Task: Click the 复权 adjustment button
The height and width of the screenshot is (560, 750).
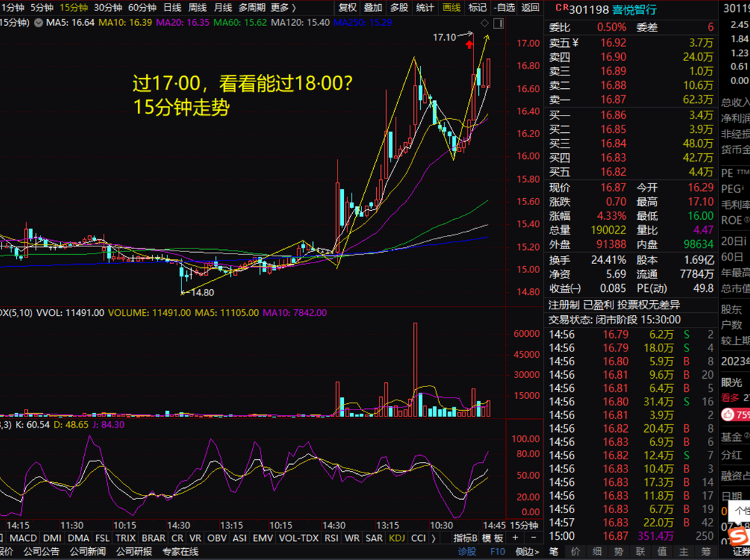Action: point(348,8)
